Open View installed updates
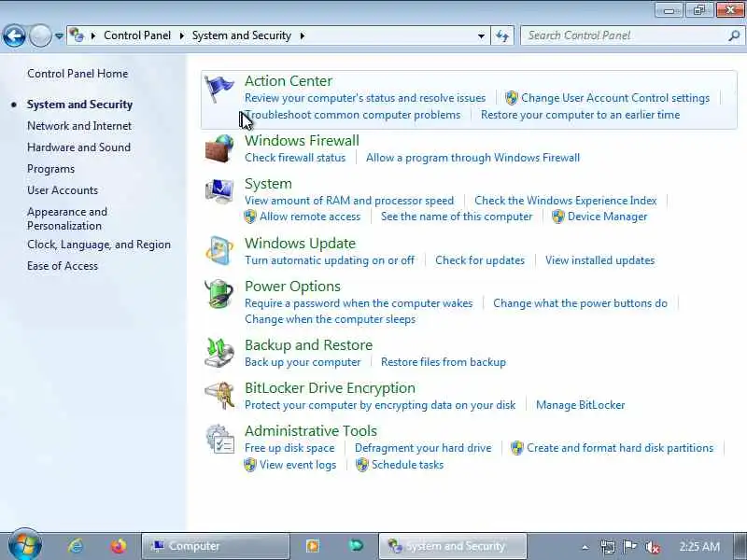The width and height of the screenshot is (747, 560). click(599, 260)
